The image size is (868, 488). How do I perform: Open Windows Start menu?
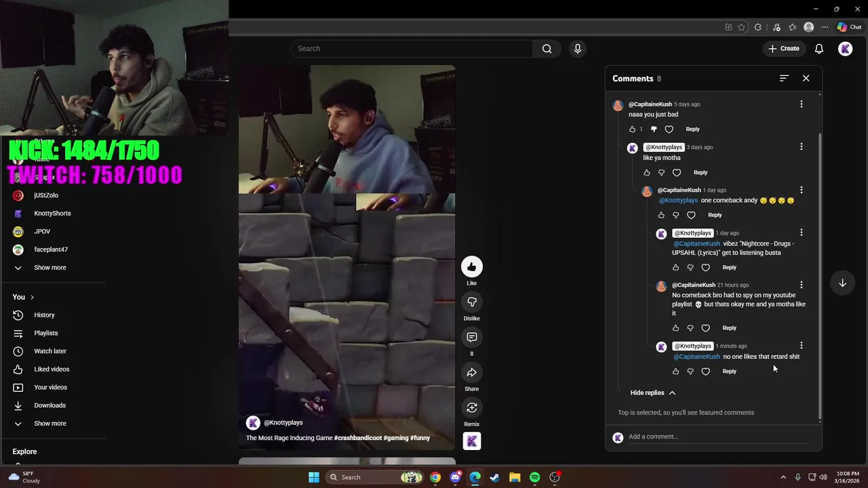(314, 477)
